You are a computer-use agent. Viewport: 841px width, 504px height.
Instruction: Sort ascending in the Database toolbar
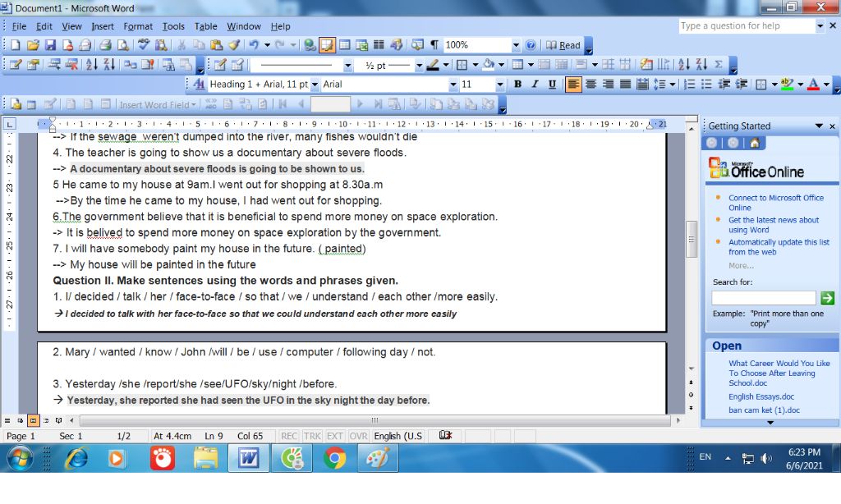(92, 65)
